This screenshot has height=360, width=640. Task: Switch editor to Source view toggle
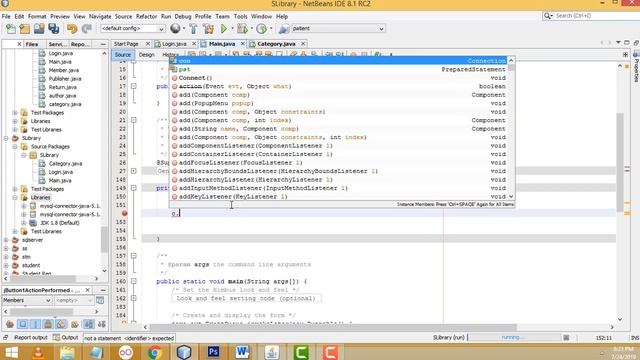coord(123,55)
